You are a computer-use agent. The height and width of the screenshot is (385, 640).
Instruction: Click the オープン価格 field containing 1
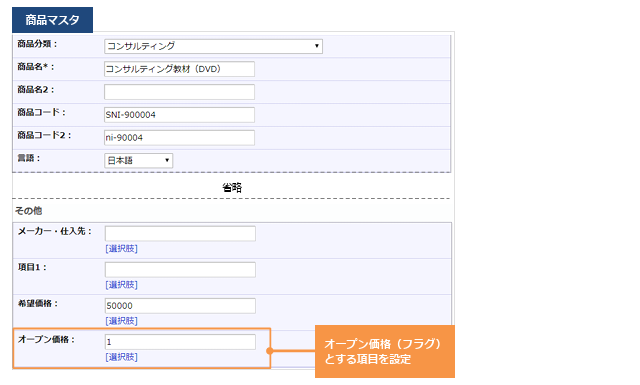click(180, 342)
